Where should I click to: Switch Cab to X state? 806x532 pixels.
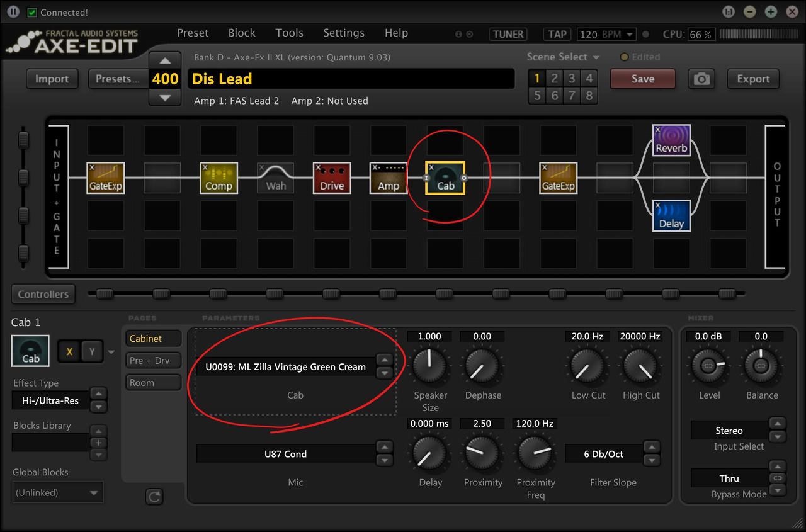click(69, 351)
